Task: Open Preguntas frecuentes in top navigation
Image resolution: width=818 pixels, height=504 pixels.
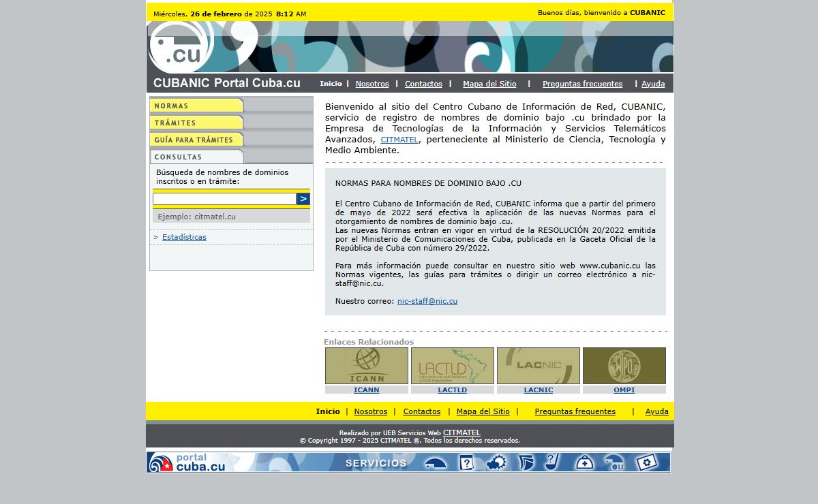Action: tap(582, 84)
